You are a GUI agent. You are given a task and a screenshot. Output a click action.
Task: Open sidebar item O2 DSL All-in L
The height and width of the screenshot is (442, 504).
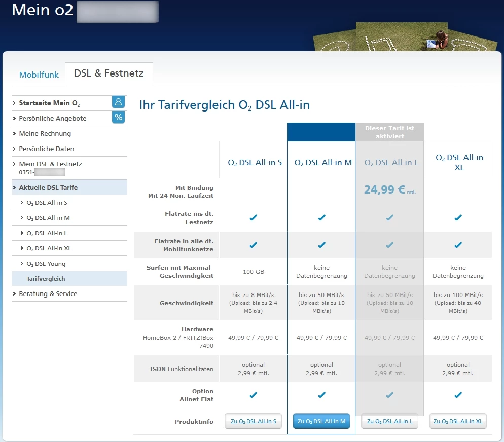(47, 233)
